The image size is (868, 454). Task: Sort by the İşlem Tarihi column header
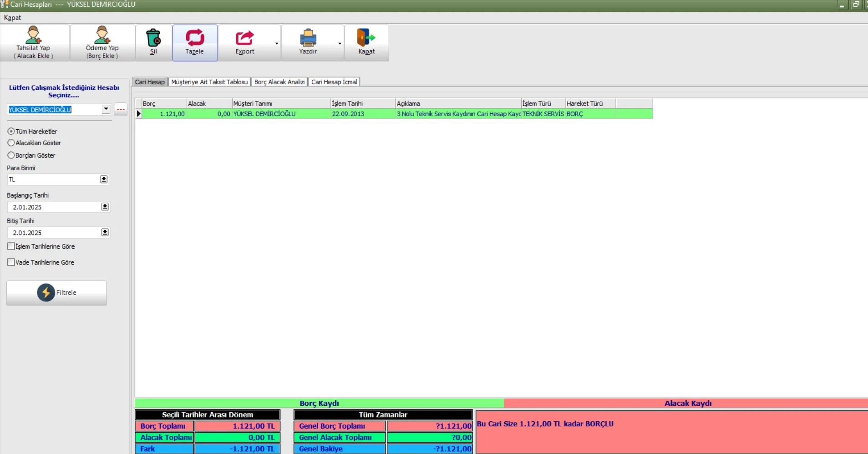[363, 103]
